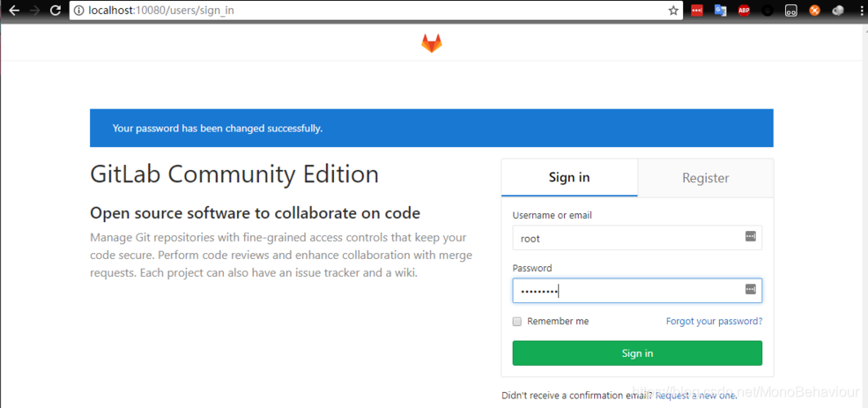The image size is (868, 408).
Task: Reload the page with the refresh icon
Action: coord(56,11)
